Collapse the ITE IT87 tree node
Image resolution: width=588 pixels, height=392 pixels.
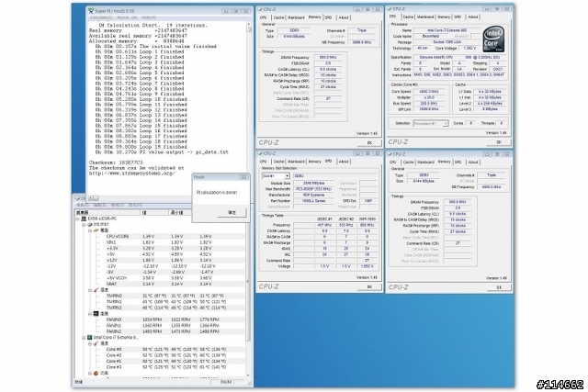point(84,225)
